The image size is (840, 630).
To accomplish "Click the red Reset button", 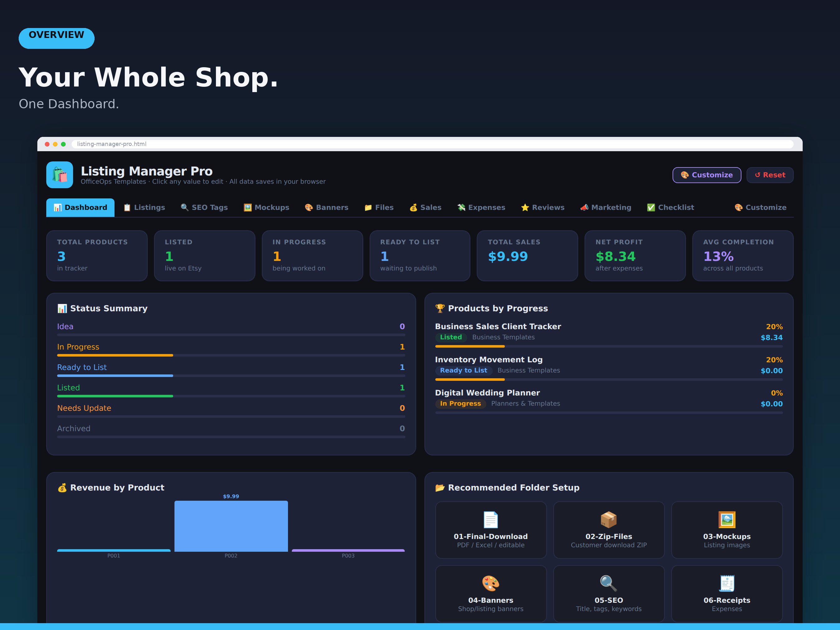I will 770,175.
